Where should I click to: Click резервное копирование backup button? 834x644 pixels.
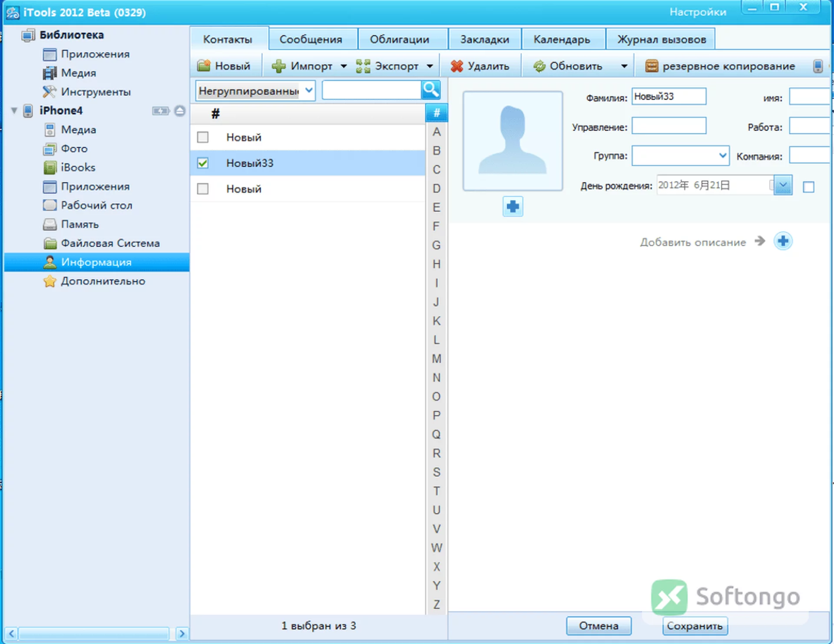(x=720, y=66)
